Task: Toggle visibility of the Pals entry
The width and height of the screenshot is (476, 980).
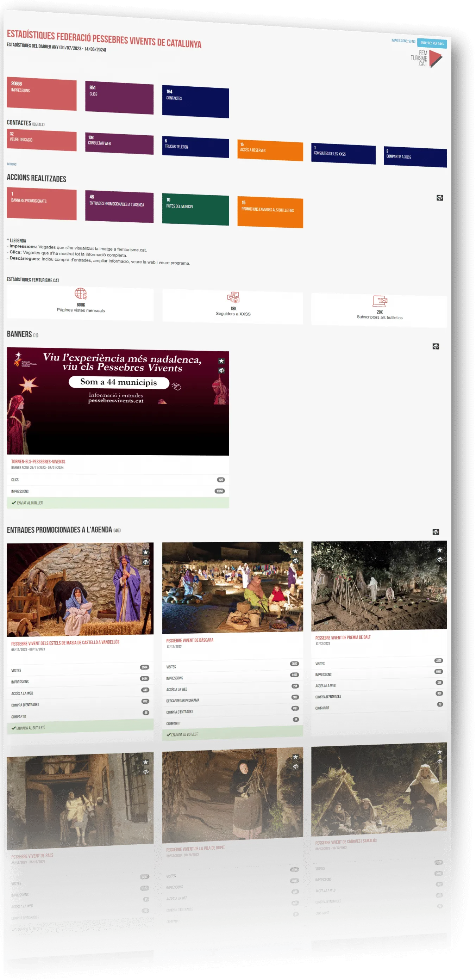Action: pyautogui.click(x=146, y=772)
